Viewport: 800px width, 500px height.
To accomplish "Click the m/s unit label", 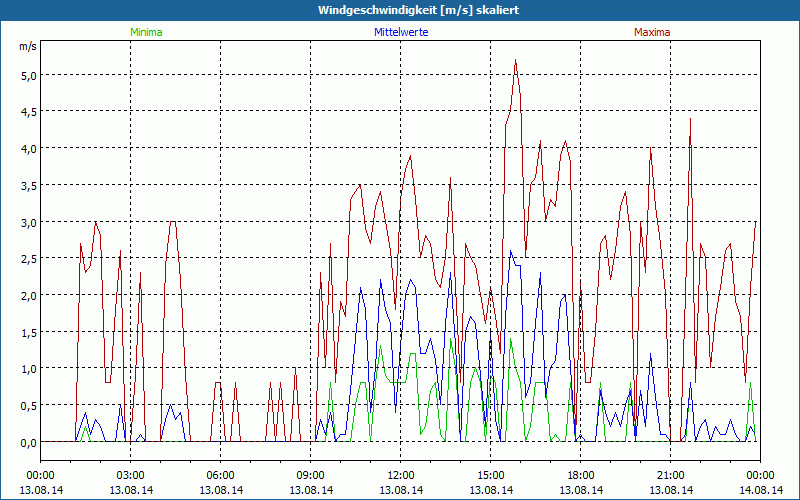I will pos(28,46).
